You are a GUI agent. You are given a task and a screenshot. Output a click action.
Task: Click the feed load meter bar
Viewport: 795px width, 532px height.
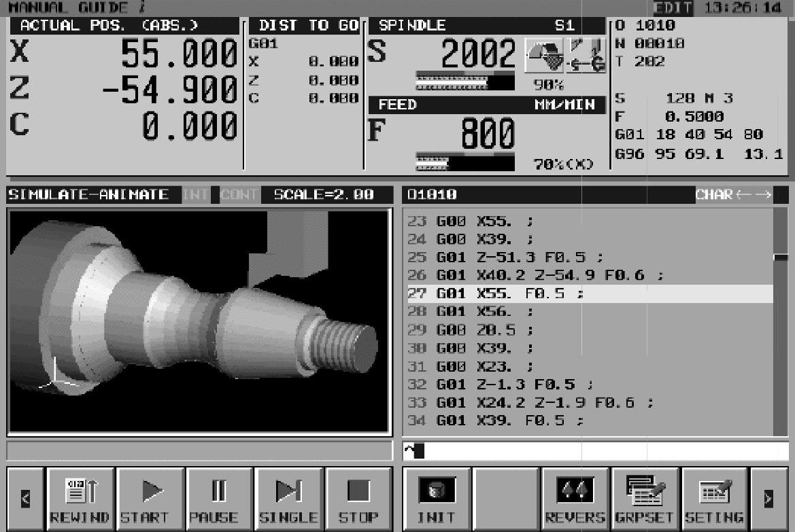click(x=465, y=162)
